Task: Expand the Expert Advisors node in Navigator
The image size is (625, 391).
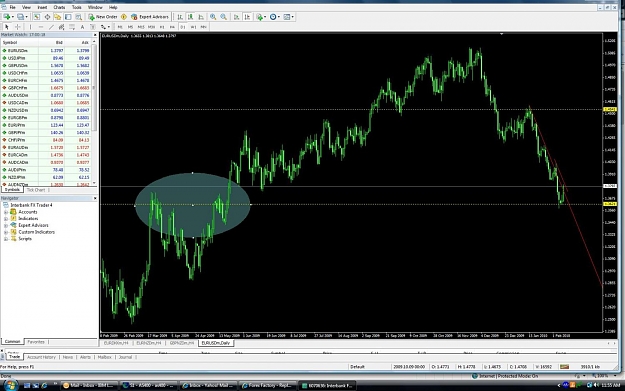Action: tap(6, 226)
